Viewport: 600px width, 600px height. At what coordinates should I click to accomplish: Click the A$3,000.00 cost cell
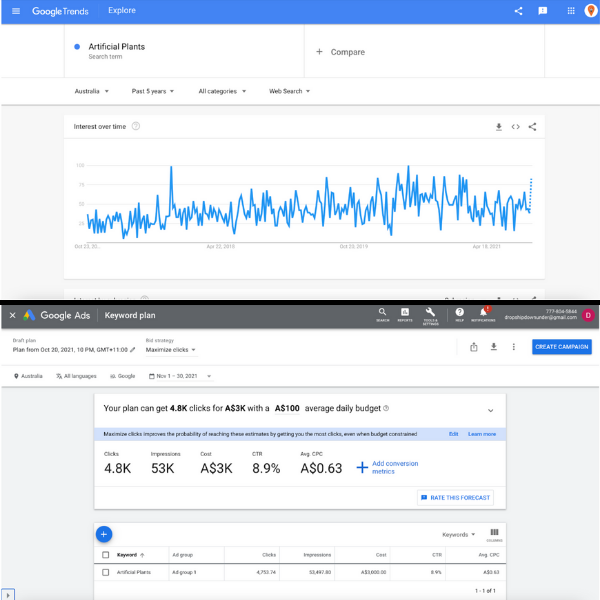[373, 572]
